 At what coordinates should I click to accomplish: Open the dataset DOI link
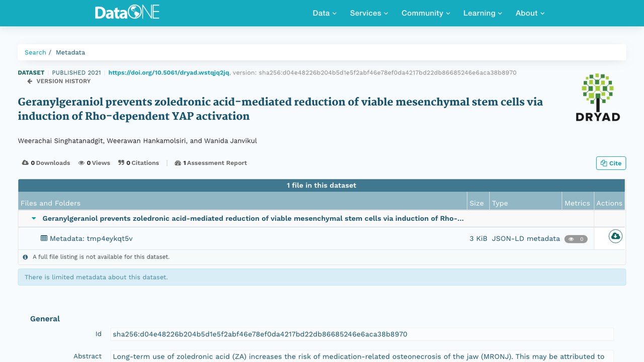(x=169, y=72)
